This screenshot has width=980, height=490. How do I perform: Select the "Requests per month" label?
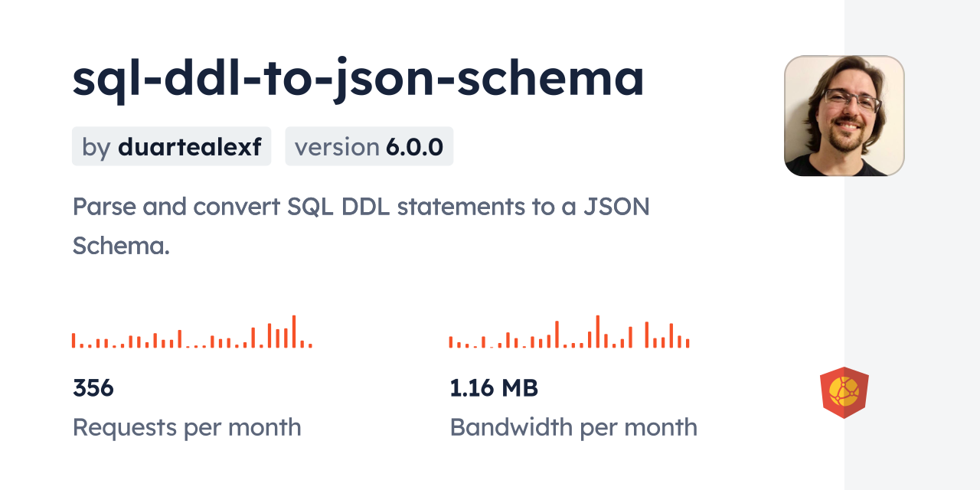(187, 427)
